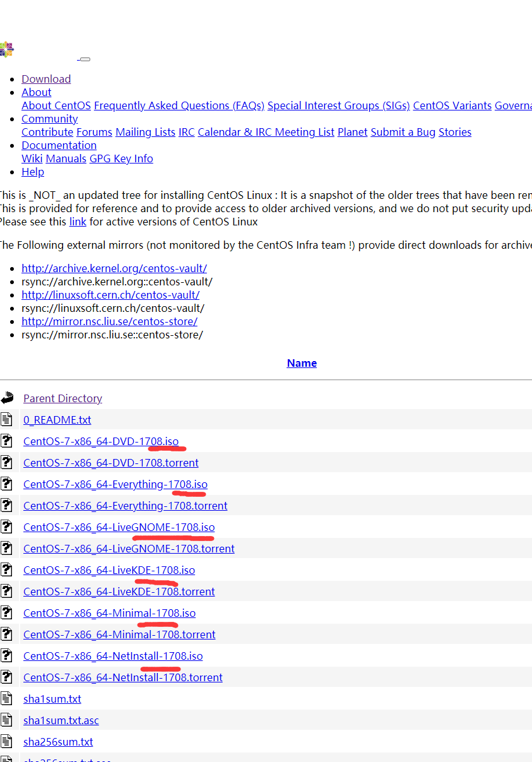Open the 0_README.txt file
This screenshot has height=762, width=532.
[x=57, y=420]
